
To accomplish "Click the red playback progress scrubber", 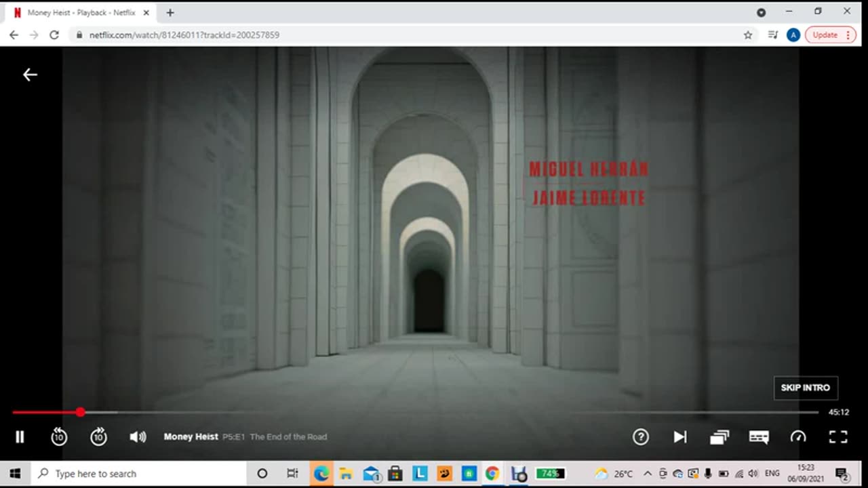I will [81, 412].
